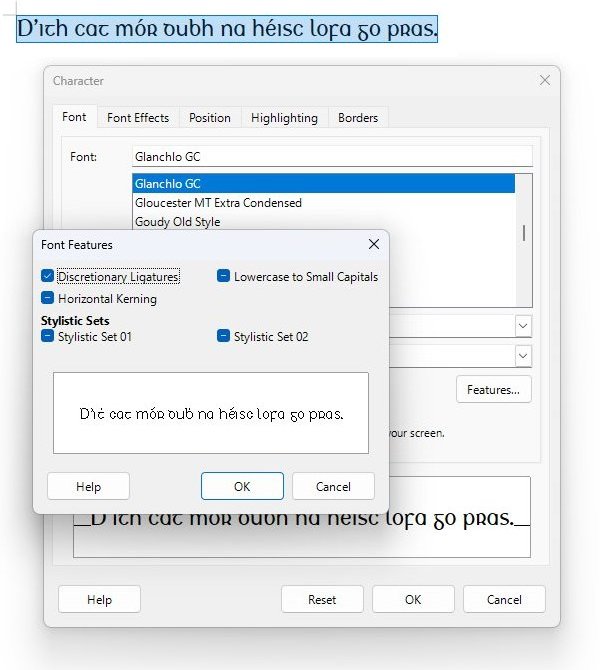
Task: Toggle Horizontal Kerning checkbox
Action: tap(47, 298)
